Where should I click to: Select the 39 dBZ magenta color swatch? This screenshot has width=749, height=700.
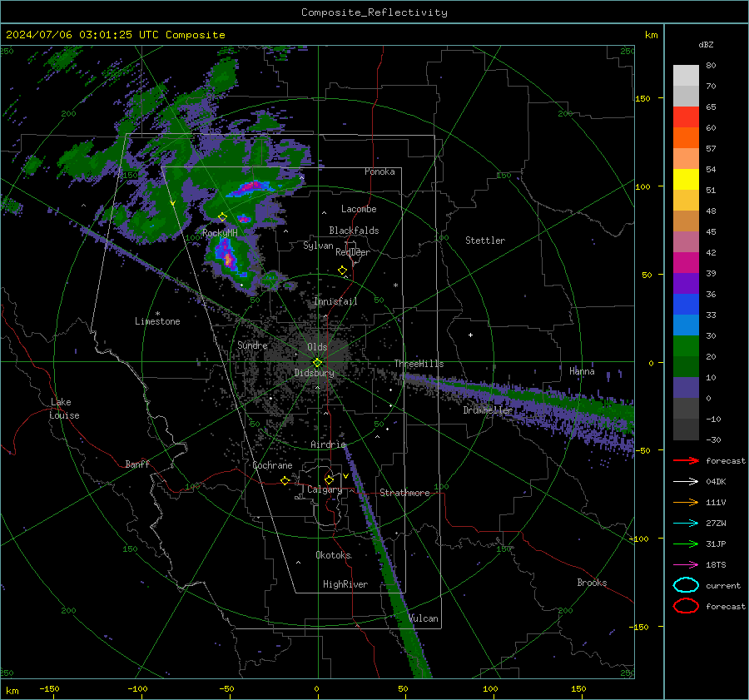tap(686, 262)
